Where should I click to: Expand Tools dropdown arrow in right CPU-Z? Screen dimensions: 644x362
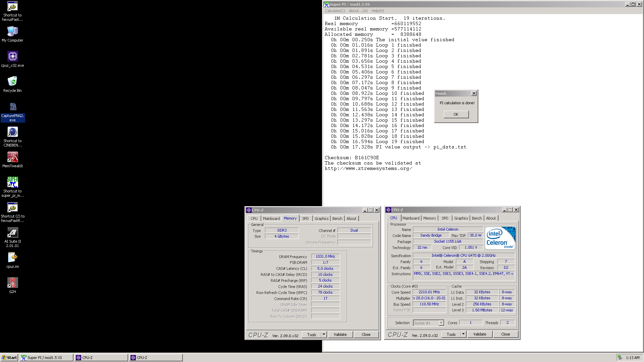coord(463,334)
